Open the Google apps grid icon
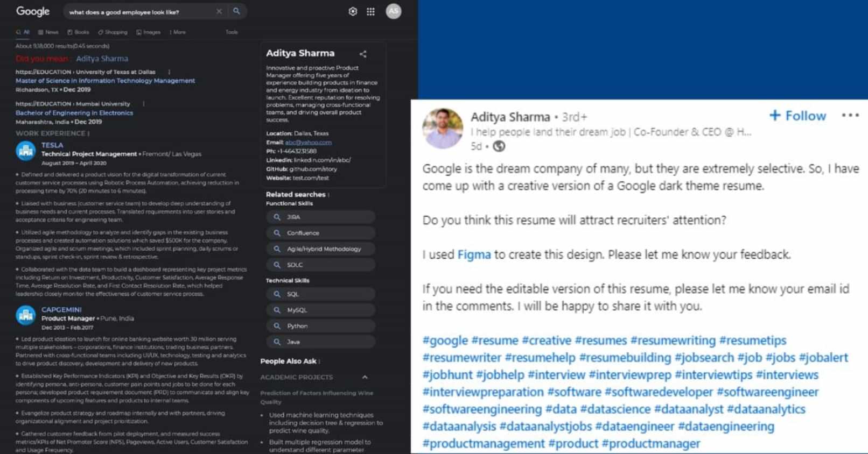 point(370,11)
